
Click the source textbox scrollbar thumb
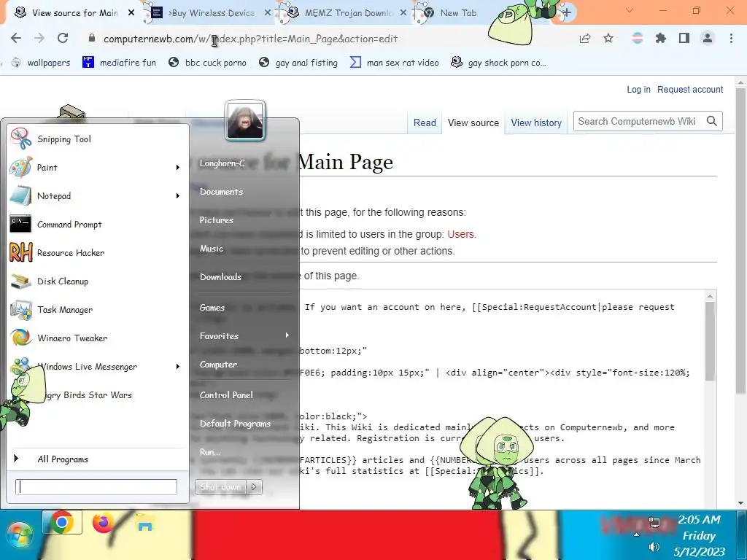point(710,341)
